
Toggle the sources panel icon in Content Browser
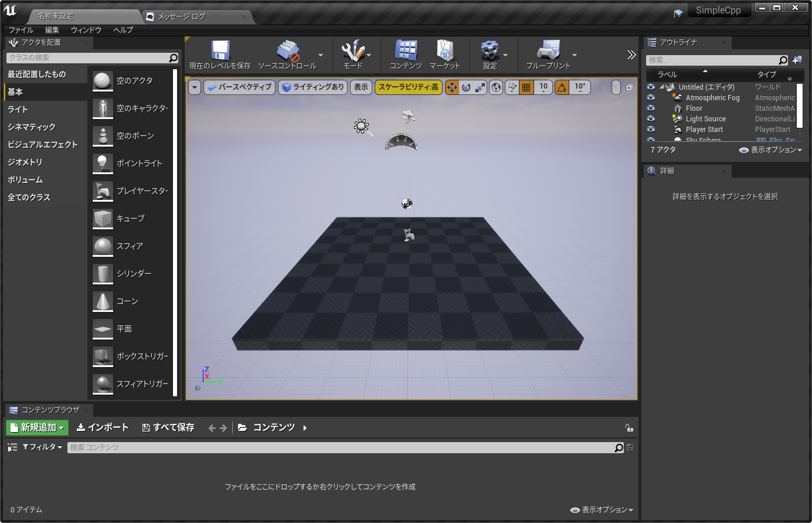pos(12,447)
